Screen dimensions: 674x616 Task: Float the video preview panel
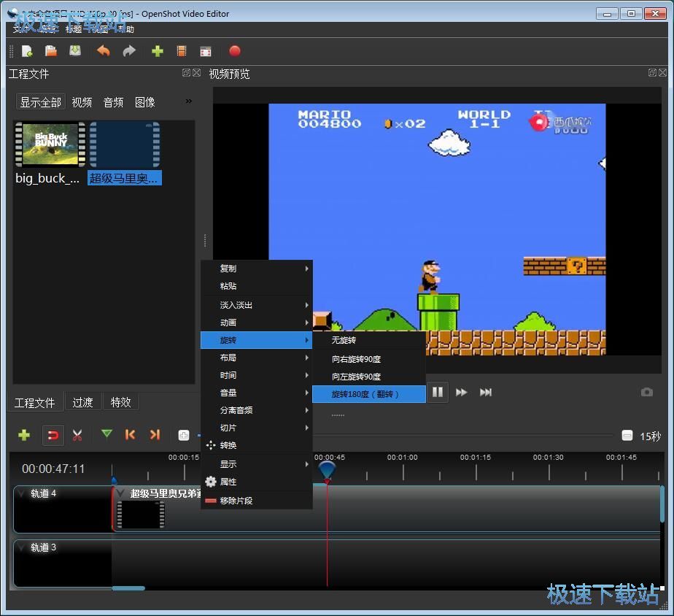tap(652, 73)
